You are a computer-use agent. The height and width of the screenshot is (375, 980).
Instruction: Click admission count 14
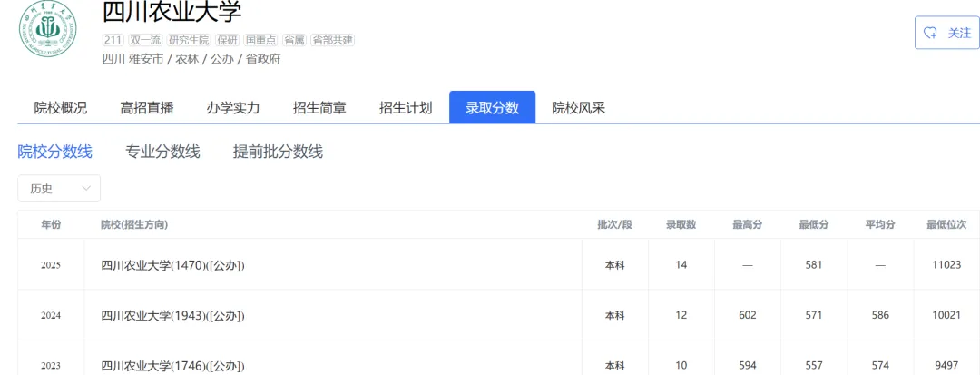(681, 265)
